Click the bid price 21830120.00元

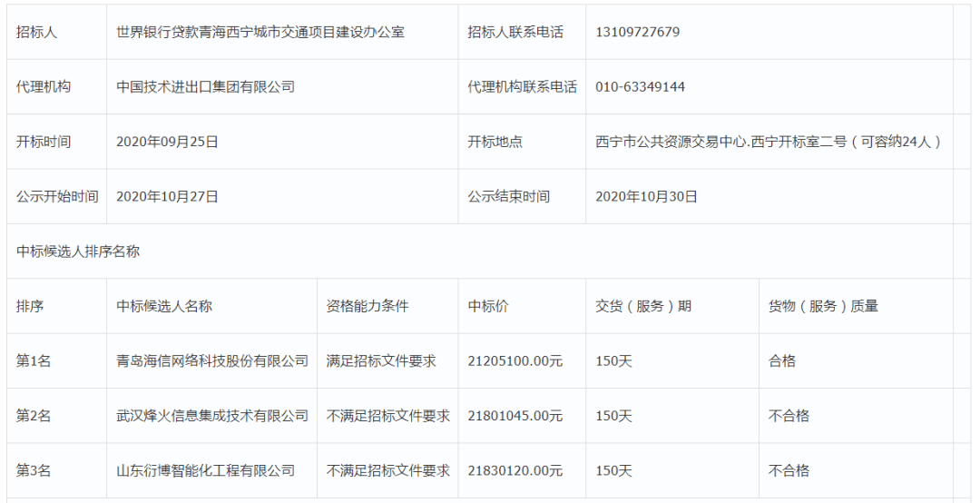[515, 470]
